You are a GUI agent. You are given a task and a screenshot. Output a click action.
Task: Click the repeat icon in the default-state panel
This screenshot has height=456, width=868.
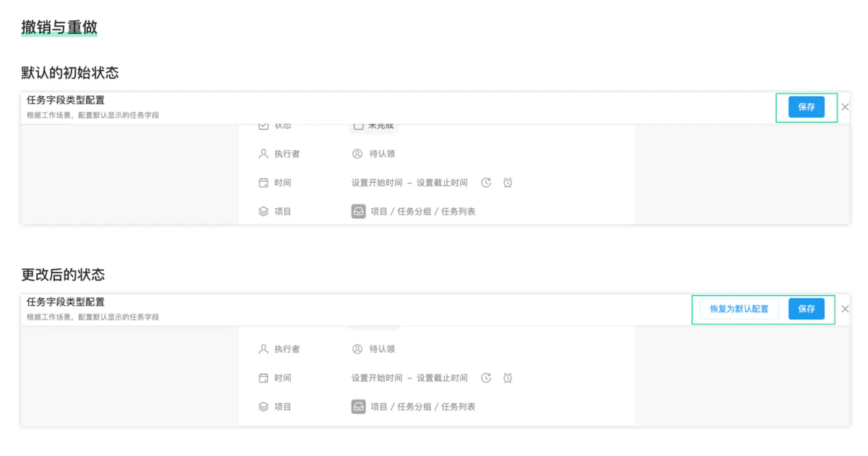[486, 183]
